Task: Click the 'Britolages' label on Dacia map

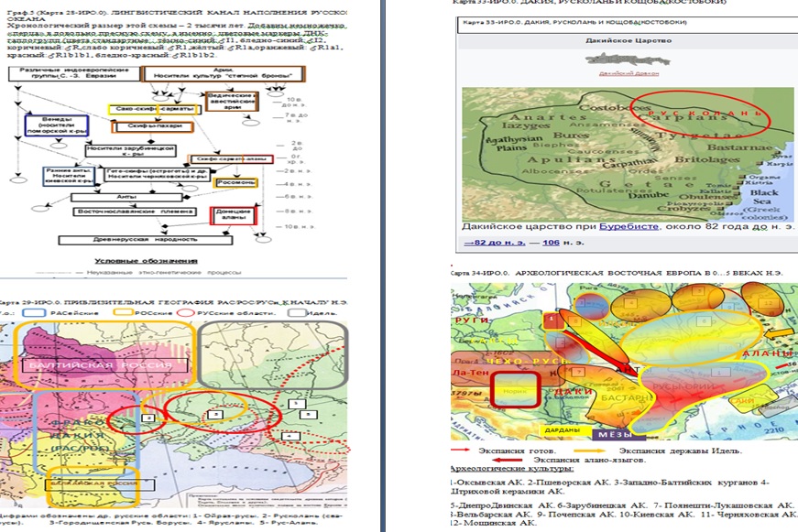Action: tap(707, 159)
